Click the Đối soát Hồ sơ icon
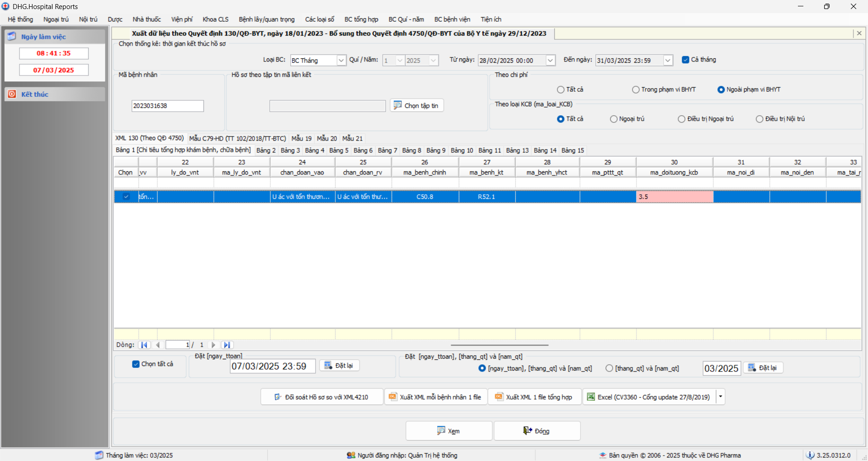 (278, 397)
